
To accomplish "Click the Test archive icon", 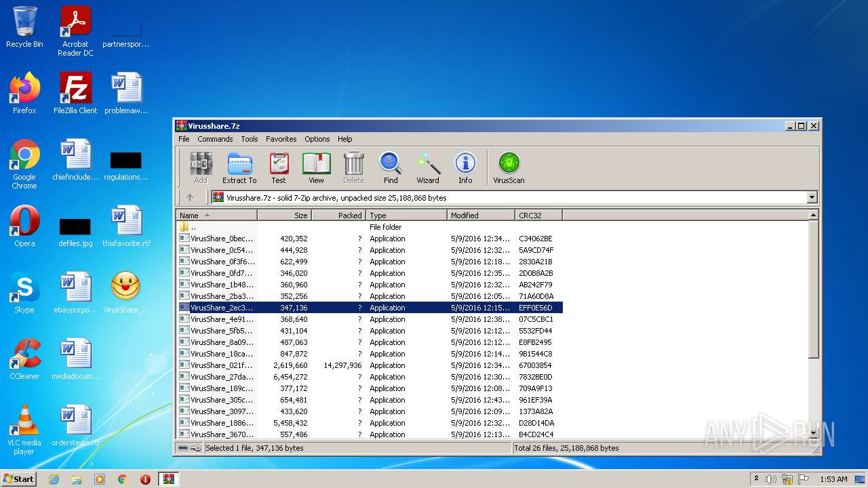I will point(279,167).
